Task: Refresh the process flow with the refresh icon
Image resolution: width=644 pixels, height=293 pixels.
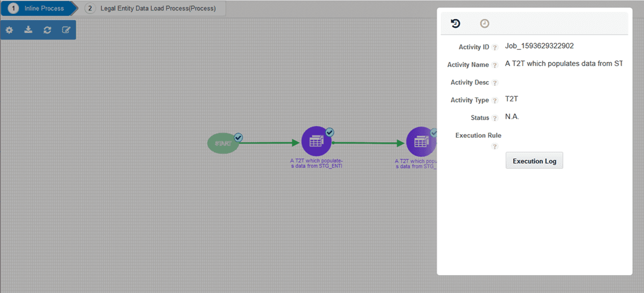Action: coord(47,30)
